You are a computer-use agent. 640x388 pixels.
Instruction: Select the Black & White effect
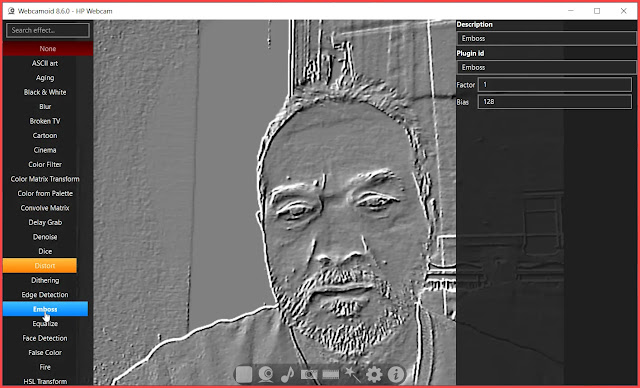tap(45, 92)
